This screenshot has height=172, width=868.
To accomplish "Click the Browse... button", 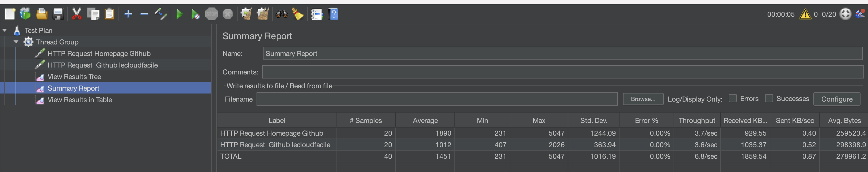I will click(643, 99).
